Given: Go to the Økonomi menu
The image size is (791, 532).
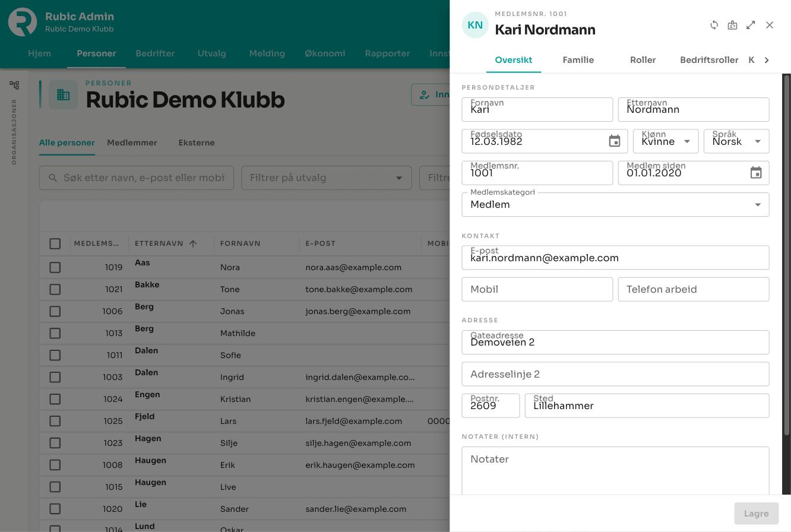Looking at the screenshot, I should click(x=325, y=53).
